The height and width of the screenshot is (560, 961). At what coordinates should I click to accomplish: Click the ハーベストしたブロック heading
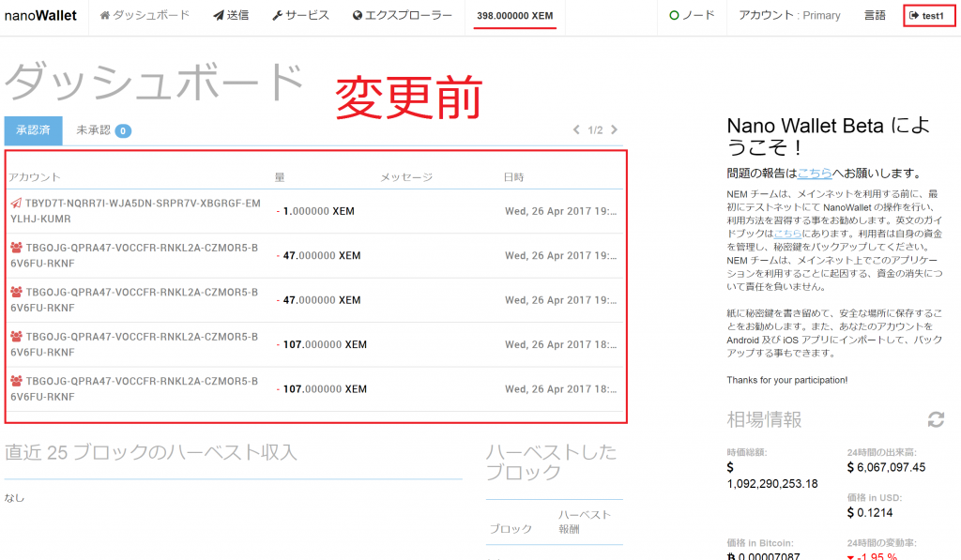(x=551, y=462)
